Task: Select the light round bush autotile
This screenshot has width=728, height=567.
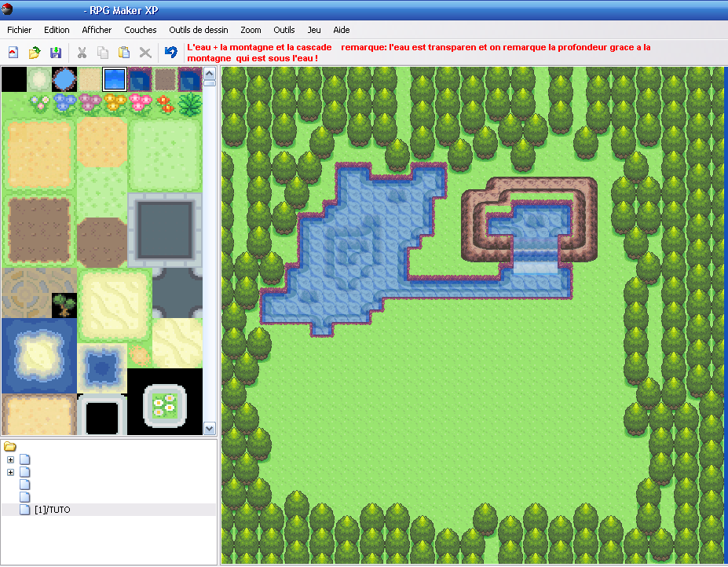Action: coord(39,79)
